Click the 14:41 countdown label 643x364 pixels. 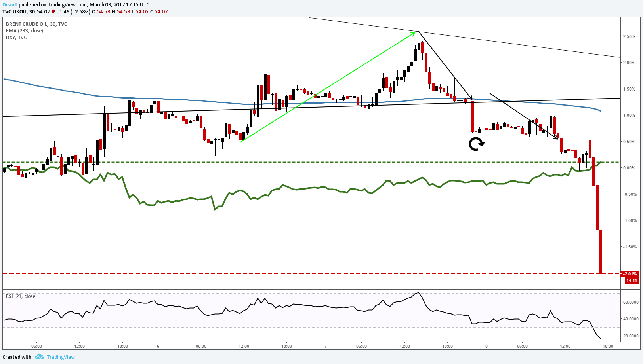[632, 281]
